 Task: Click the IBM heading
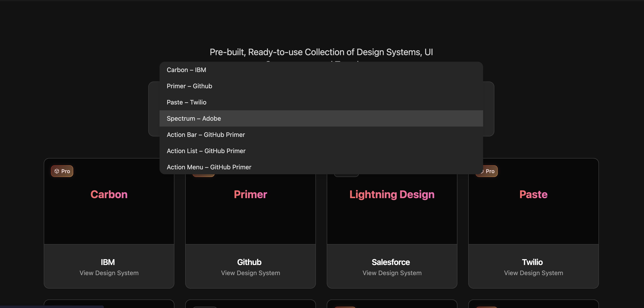(x=107, y=262)
